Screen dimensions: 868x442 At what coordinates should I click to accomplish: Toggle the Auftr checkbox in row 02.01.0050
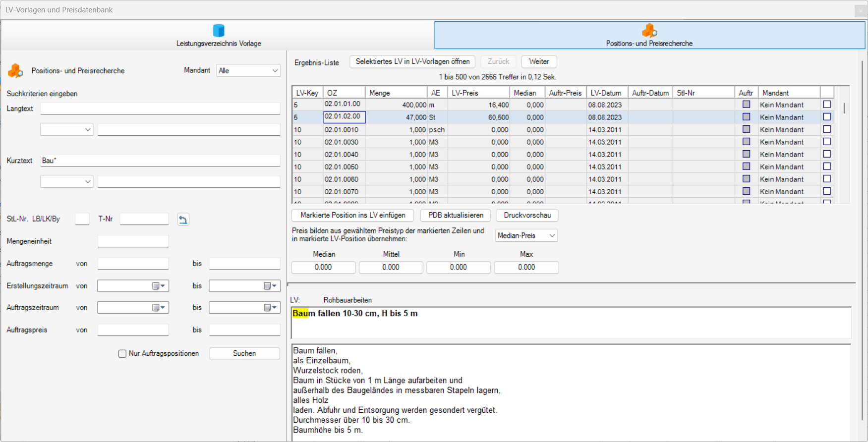[746, 166]
